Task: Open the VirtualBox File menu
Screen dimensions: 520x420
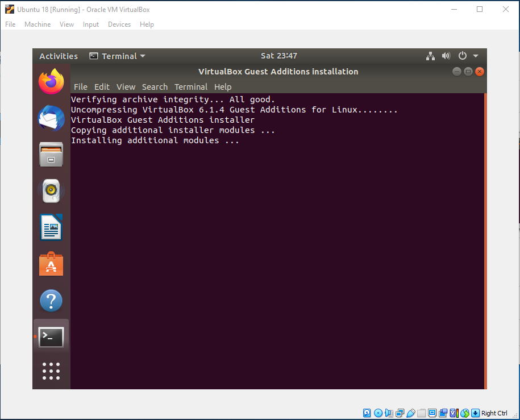Action: (10, 24)
